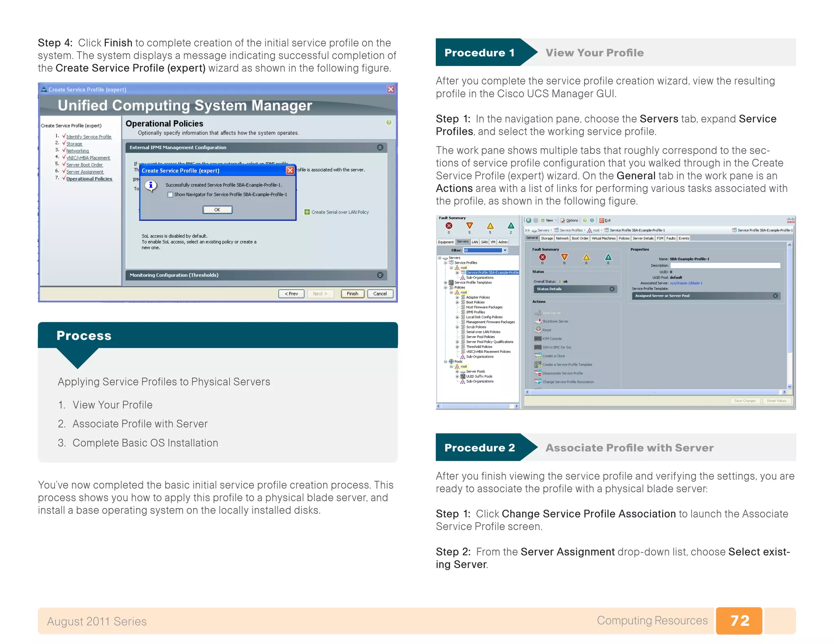Select the Equipment navigation tab
This screenshot has height=644, width=834.
(446, 242)
